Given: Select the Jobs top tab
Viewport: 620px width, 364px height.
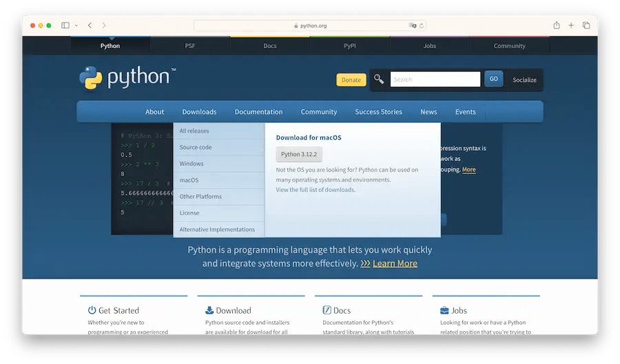Looking at the screenshot, I should [430, 46].
